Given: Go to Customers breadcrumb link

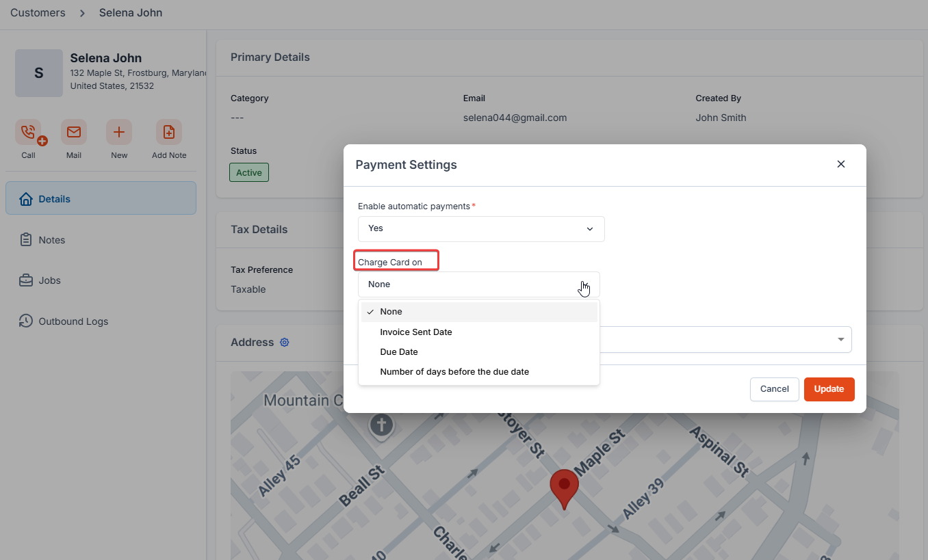Looking at the screenshot, I should (x=38, y=13).
